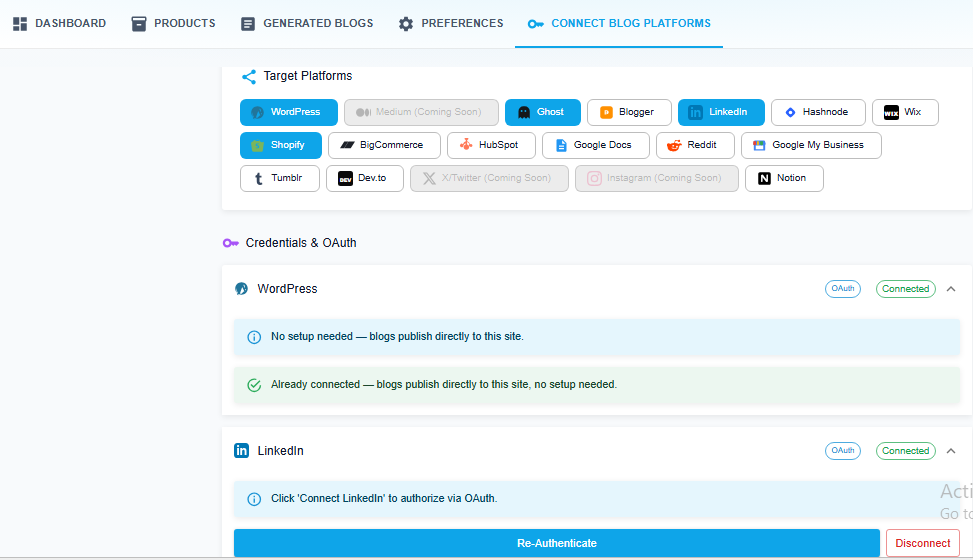Click the X/Twitter (Coming Soon) chip
This screenshot has width=973, height=560.
(489, 178)
